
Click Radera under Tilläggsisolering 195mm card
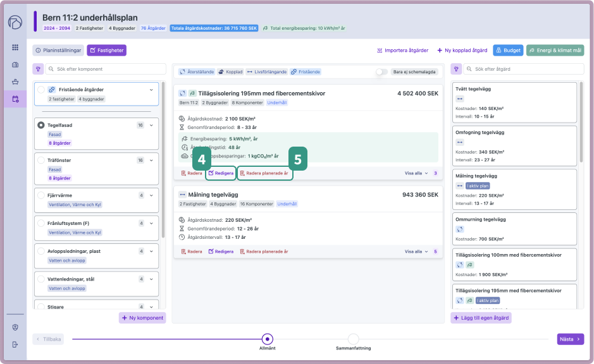click(192, 173)
